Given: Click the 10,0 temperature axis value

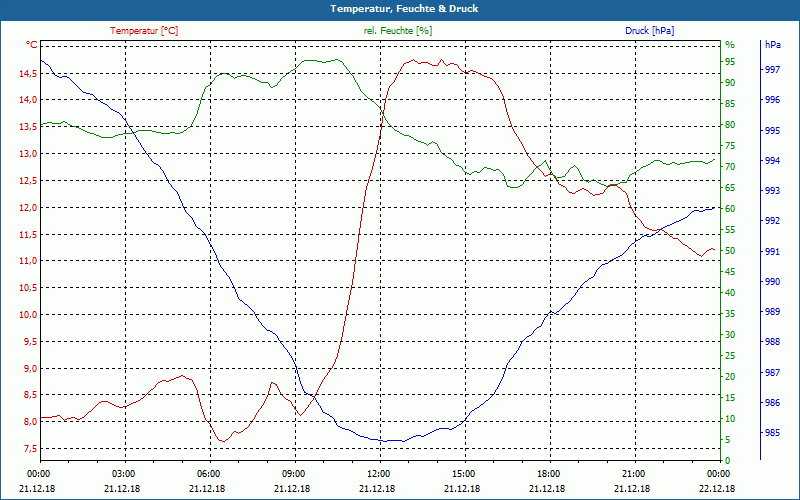Looking at the screenshot, I should click(x=28, y=315).
